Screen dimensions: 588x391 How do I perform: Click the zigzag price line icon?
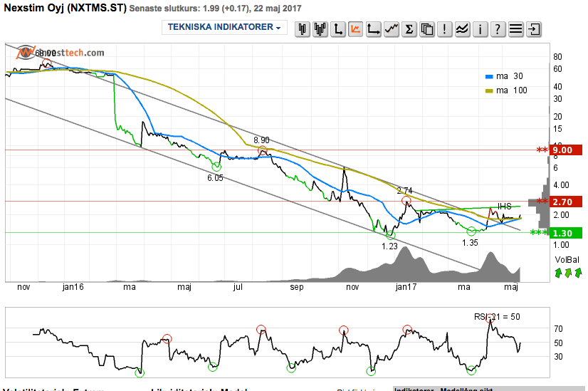pyautogui.click(x=391, y=29)
